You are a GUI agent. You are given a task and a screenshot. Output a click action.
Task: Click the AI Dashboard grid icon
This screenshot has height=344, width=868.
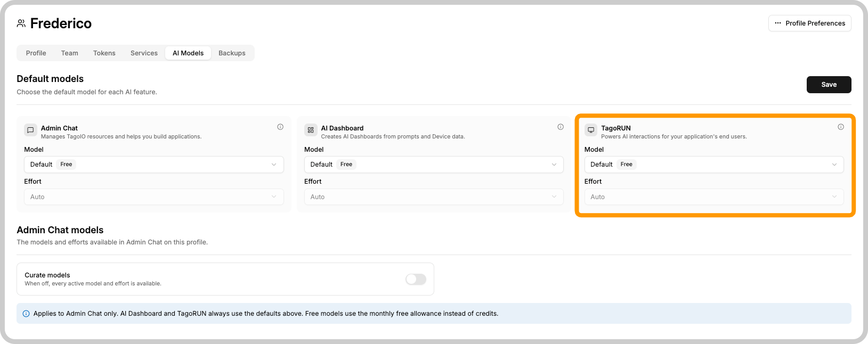311,130
